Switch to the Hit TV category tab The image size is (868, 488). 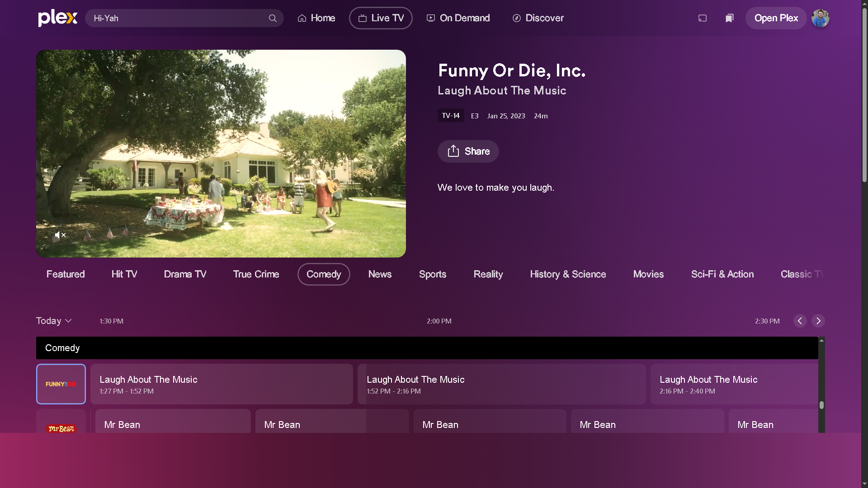click(124, 274)
